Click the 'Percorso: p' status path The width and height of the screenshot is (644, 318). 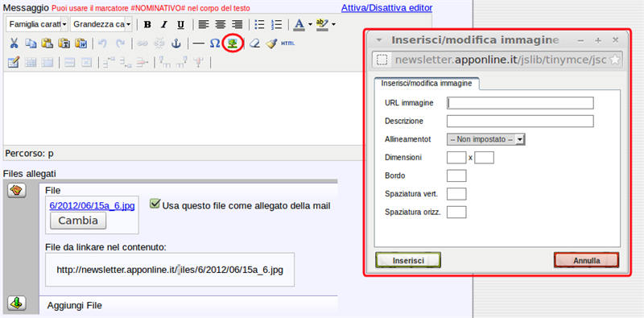(29, 154)
